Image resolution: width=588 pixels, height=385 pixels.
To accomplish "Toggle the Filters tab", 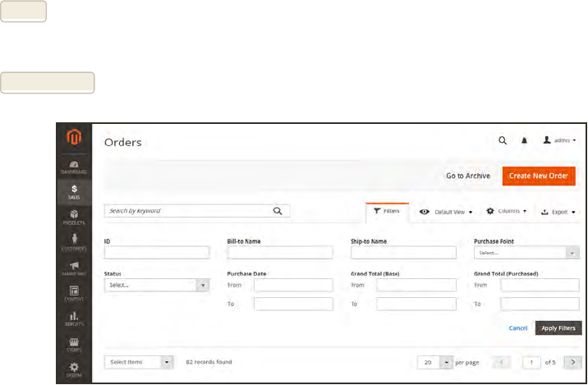I will 387,211.
